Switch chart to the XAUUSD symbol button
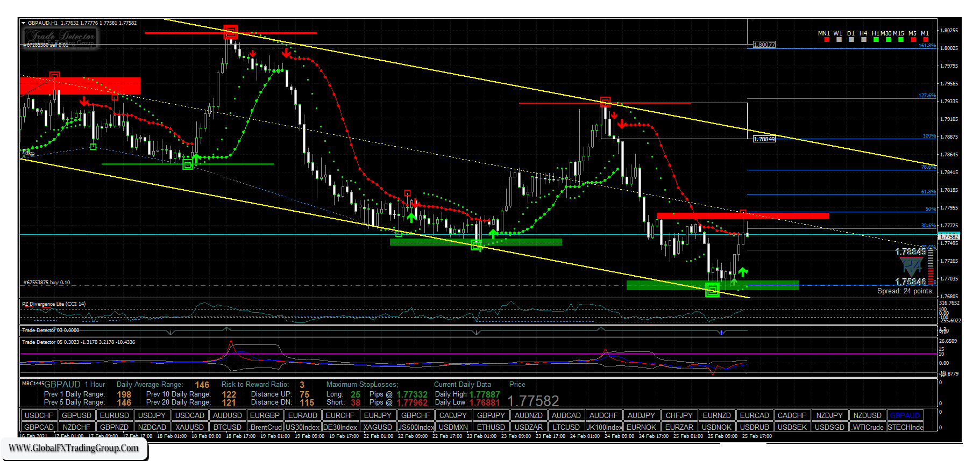 [x=189, y=427]
